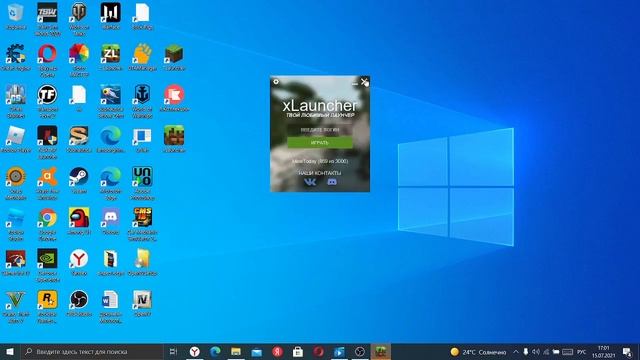
Task: Select the orange fist desktop icon
Action: tap(142, 57)
